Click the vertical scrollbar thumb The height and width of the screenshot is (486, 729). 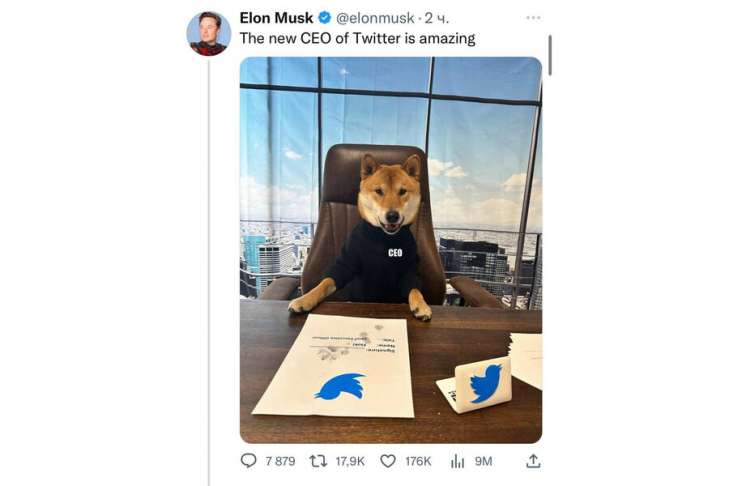[550, 54]
